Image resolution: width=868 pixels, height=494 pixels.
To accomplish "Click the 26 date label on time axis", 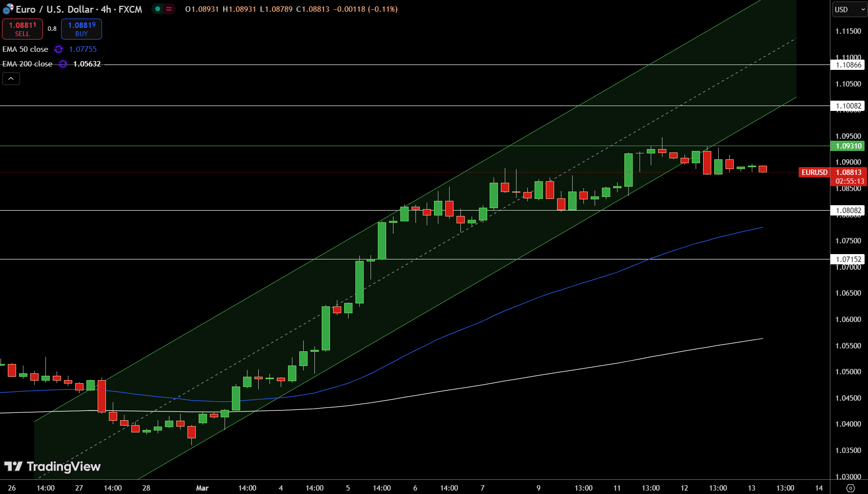I will point(12,488).
